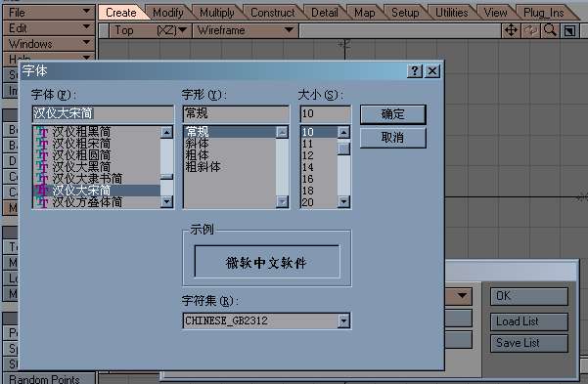Select 粗斜体 bold italic style
Screen dimensions: 588x384
pyautogui.click(x=230, y=167)
